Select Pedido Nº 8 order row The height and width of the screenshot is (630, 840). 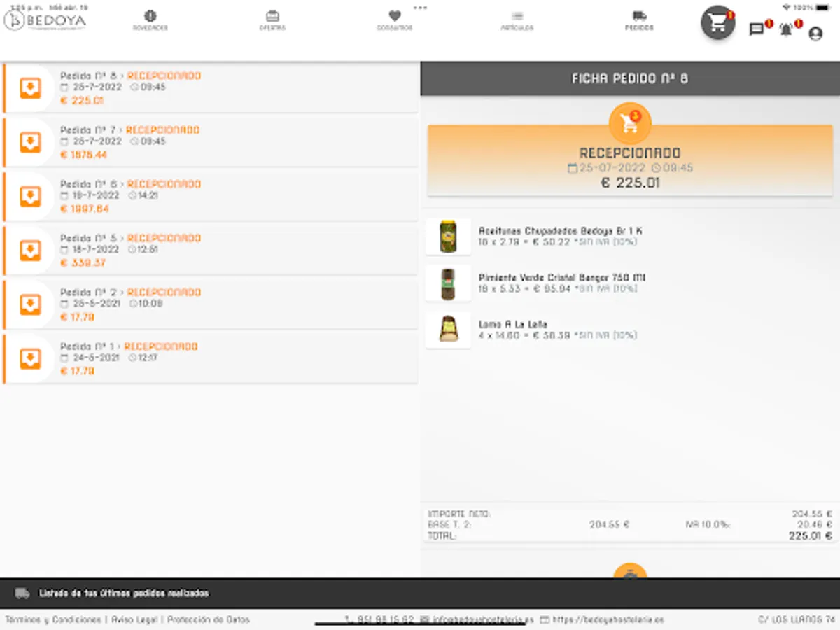point(210,88)
